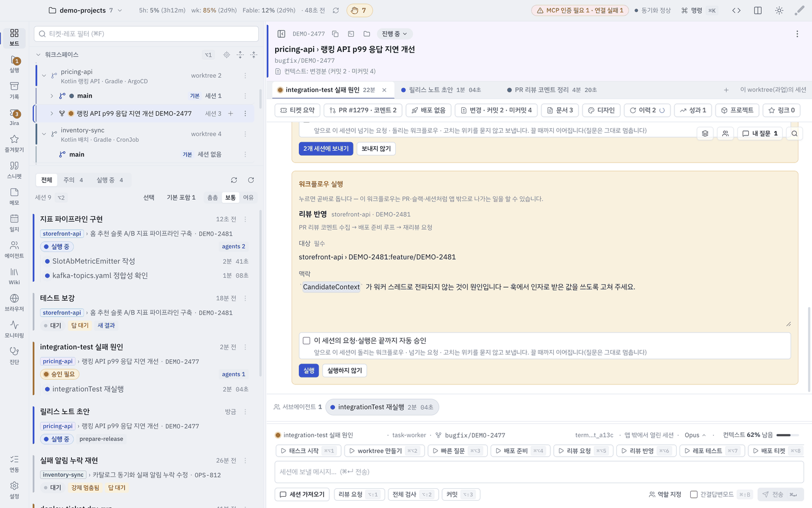Open the 에이전트 panel in the sidebar
Image resolution: width=812 pixels, height=508 pixels.
coord(14,249)
